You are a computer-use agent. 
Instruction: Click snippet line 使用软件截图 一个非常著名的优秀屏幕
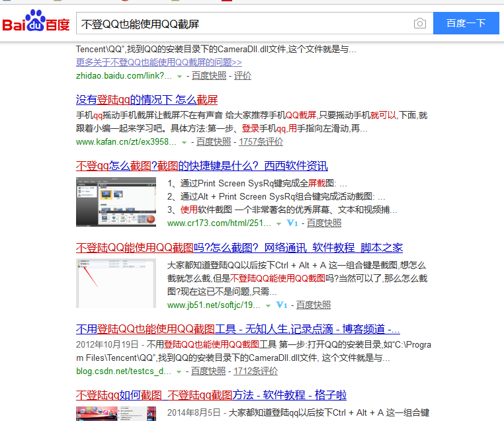282,210
